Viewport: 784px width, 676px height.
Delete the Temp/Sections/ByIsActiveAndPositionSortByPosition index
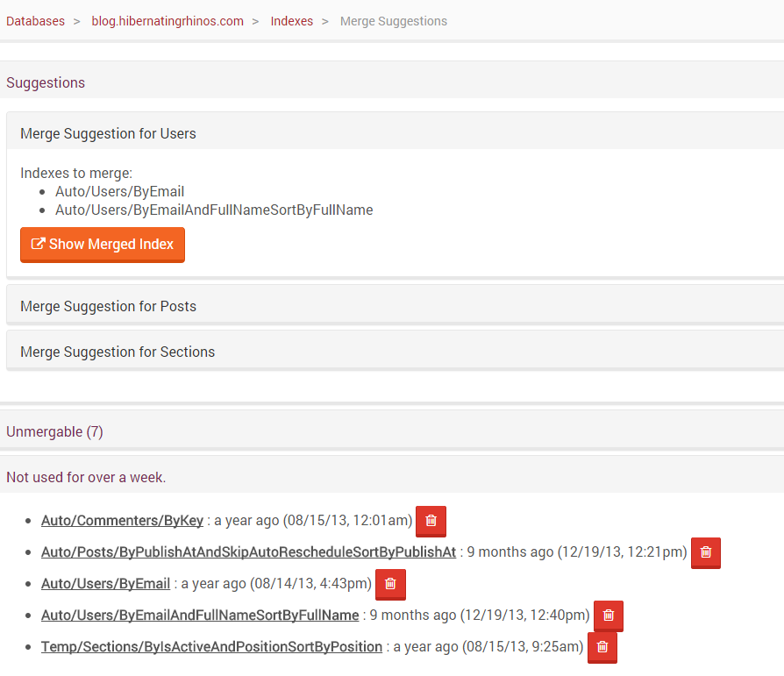pos(602,647)
